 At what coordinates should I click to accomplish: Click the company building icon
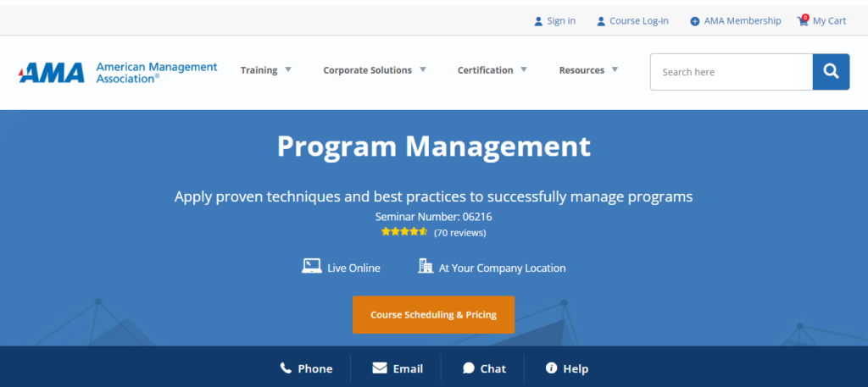point(426,266)
